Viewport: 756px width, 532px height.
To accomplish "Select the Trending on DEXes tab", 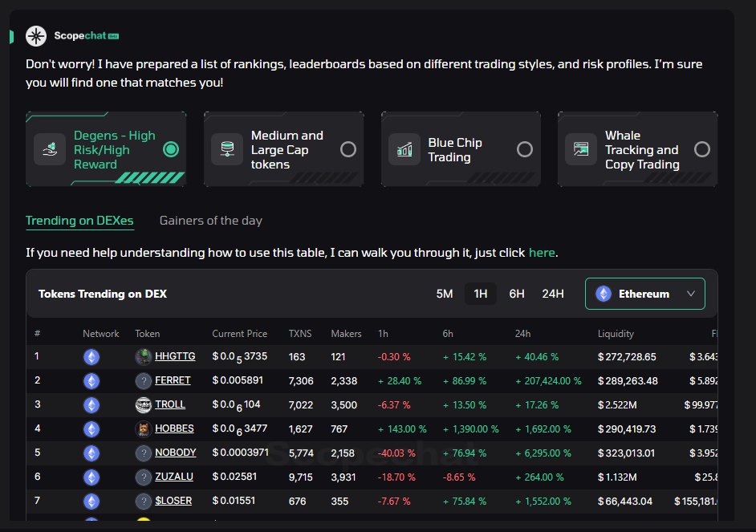I will 79,221.
